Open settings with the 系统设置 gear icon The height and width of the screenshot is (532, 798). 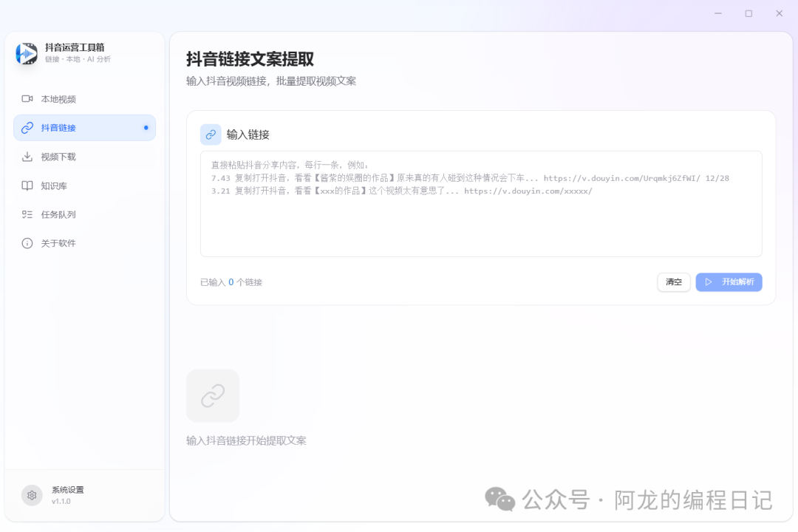31,495
